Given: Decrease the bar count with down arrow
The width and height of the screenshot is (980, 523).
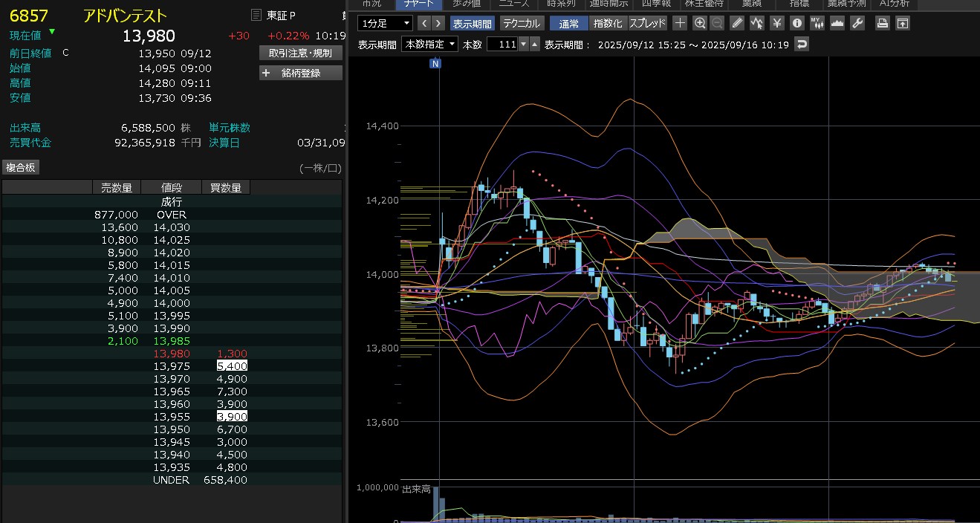Looking at the screenshot, I should pyautogui.click(x=524, y=44).
